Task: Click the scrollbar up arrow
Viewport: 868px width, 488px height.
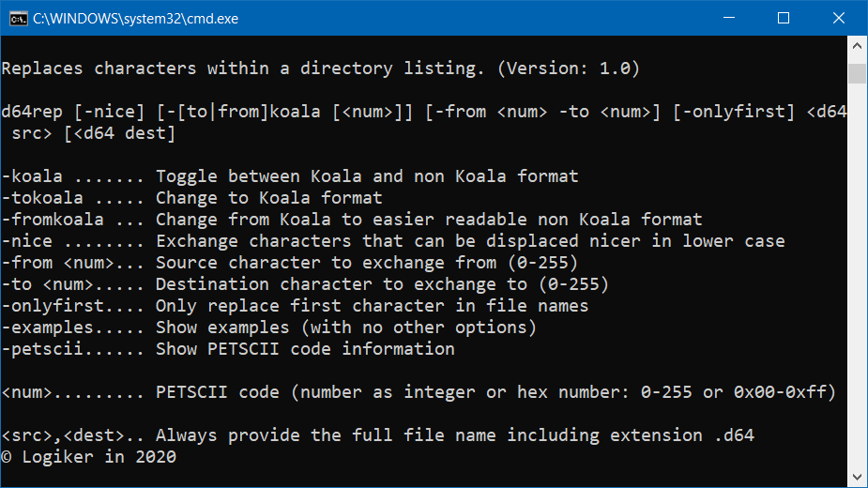Action: click(857, 46)
